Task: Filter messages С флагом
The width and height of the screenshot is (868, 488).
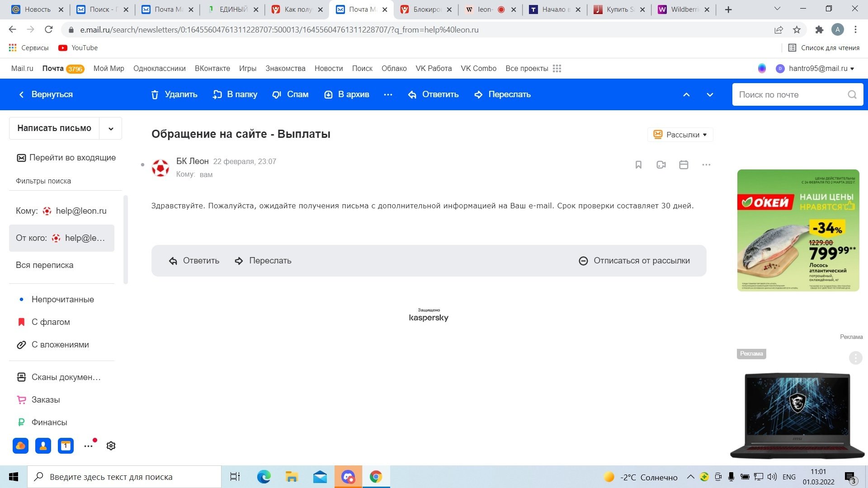Action: (x=51, y=322)
